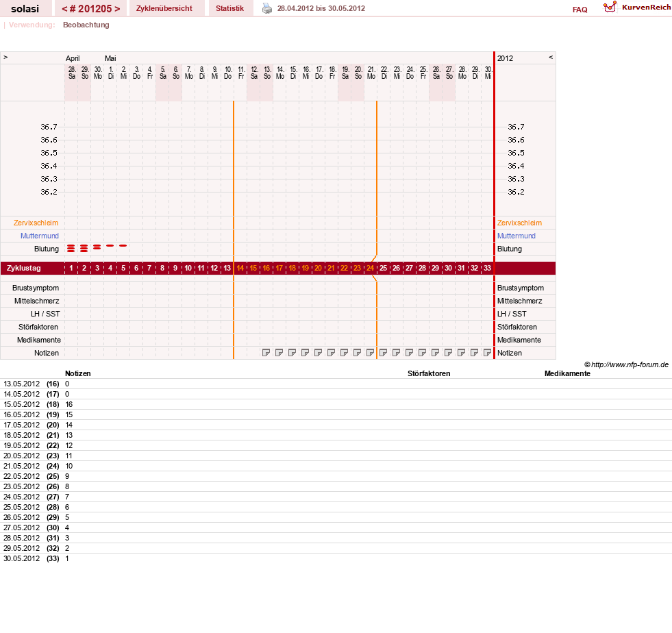Viewport: 672px width, 633px height.
Task: Click the printer icon beside the date range
Action: [267, 9]
